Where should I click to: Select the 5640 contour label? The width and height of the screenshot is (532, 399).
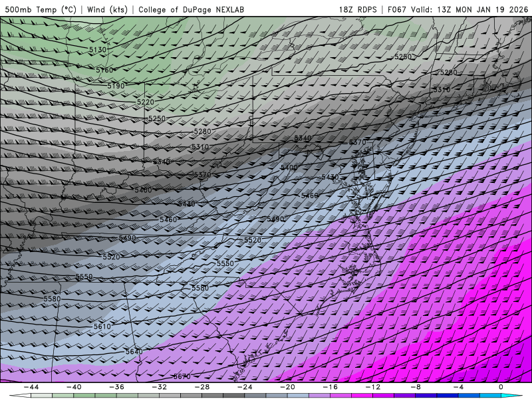134,352
